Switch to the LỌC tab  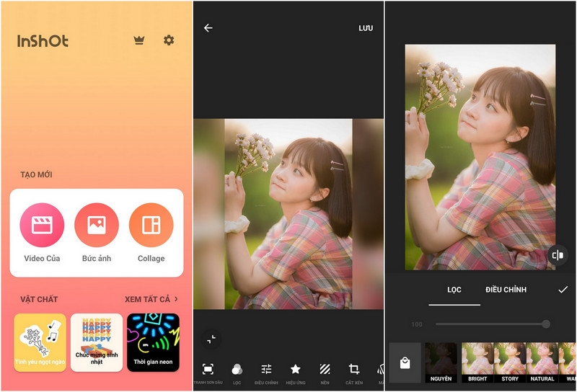tap(454, 290)
